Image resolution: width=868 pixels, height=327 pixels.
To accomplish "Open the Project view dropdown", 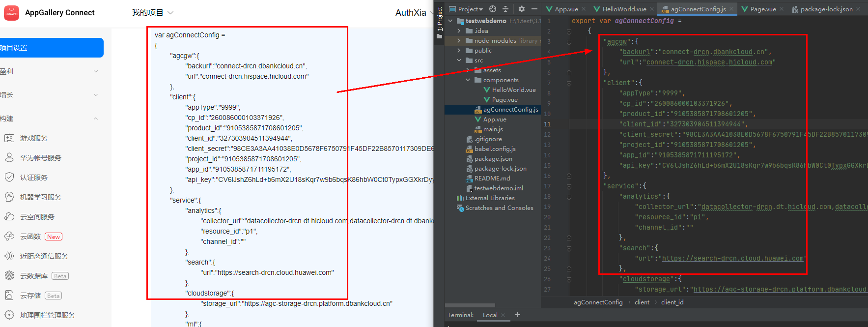I will [x=466, y=9].
